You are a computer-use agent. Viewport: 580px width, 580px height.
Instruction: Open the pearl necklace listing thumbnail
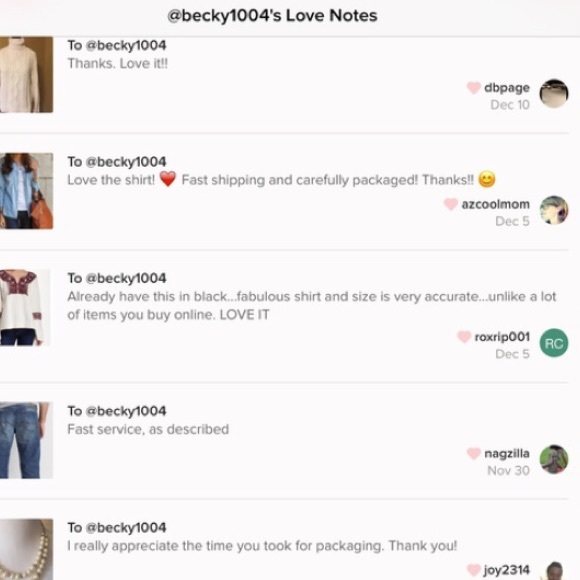26,549
